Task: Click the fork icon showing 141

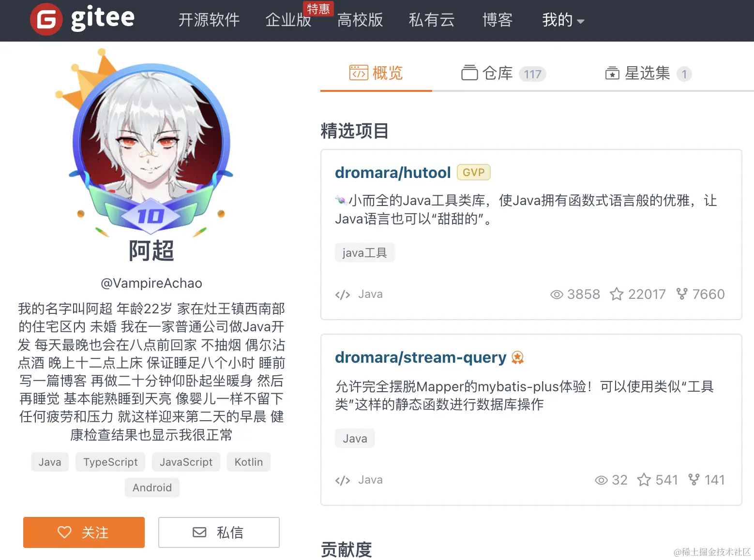Action: pos(694,479)
